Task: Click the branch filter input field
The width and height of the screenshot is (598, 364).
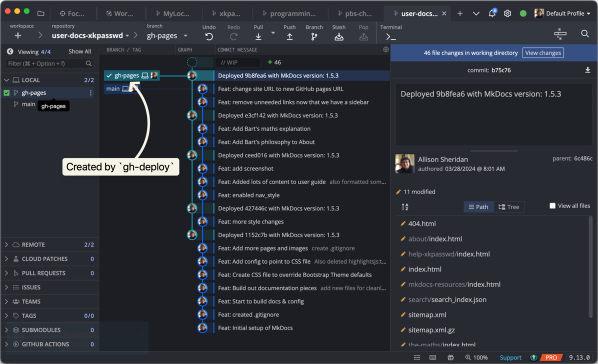Action: pyautogui.click(x=45, y=63)
